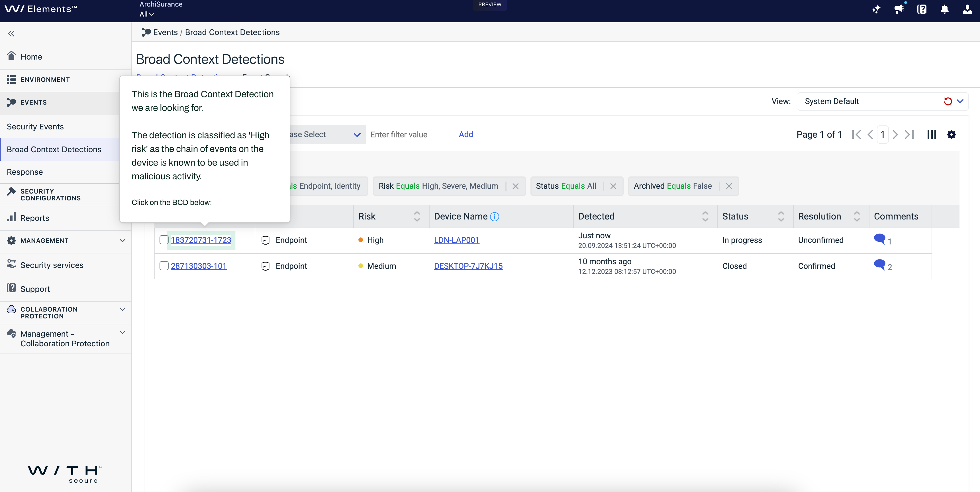Image resolution: width=980 pixels, height=492 pixels.
Task: Click in the Enter filter value field
Action: (410, 135)
